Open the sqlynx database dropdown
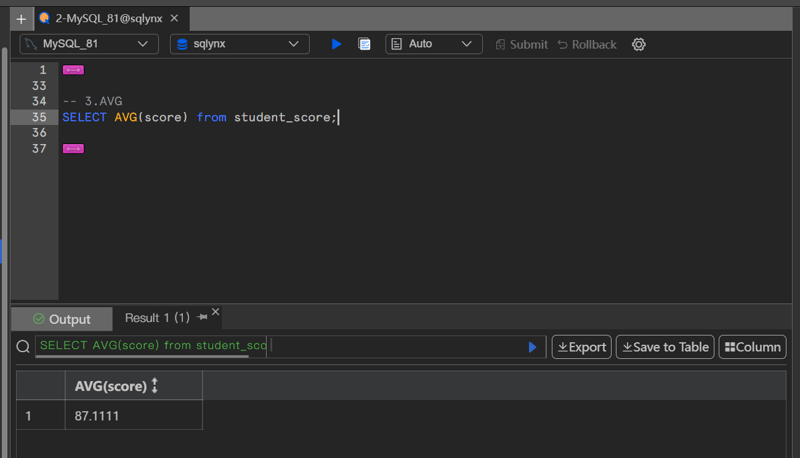 click(x=240, y=44)
